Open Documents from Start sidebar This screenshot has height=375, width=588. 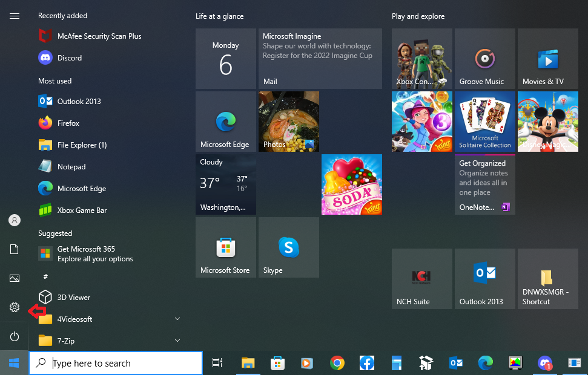tap(15, 249)
